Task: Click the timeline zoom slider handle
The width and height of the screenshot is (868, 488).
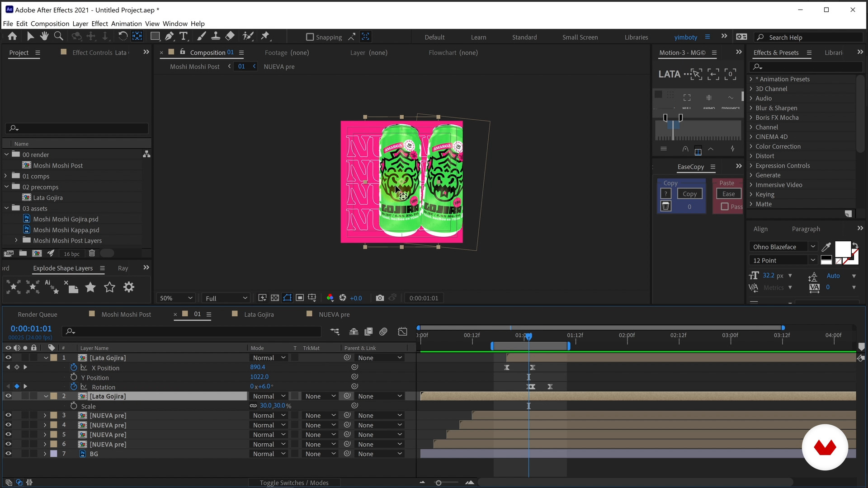Action: click(438, 483)
